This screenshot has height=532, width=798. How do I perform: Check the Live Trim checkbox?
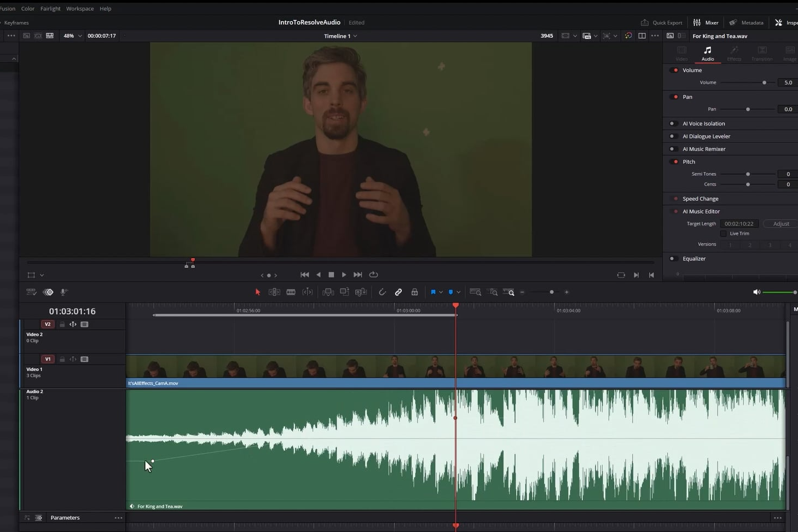723,234
